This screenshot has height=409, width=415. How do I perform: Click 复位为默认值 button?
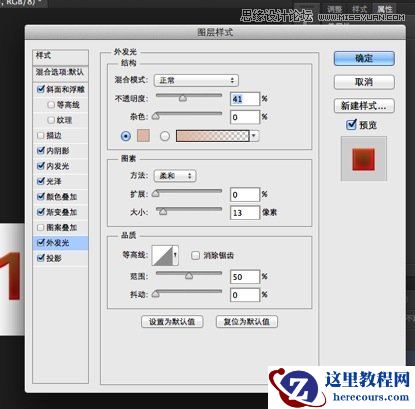247,322
